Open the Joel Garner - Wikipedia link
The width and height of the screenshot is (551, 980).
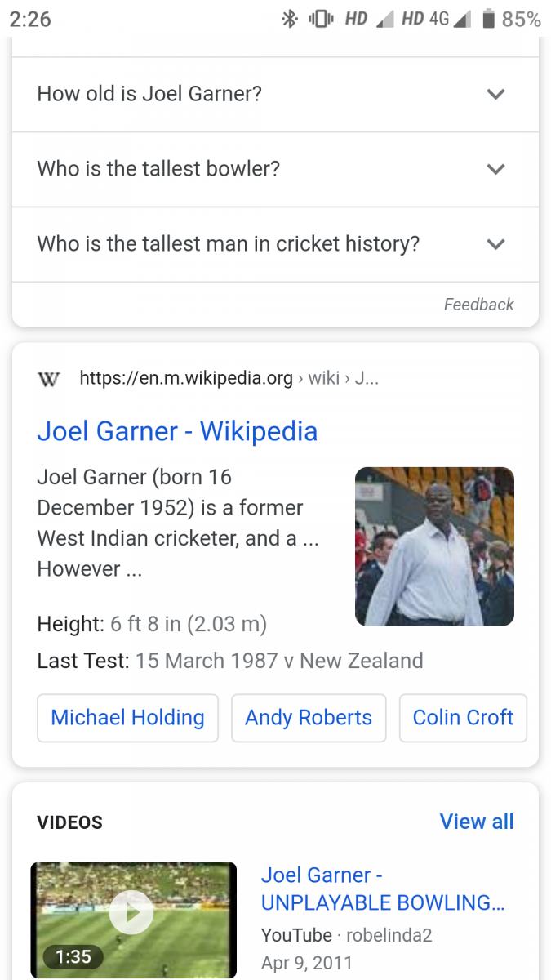pos(177,431)
